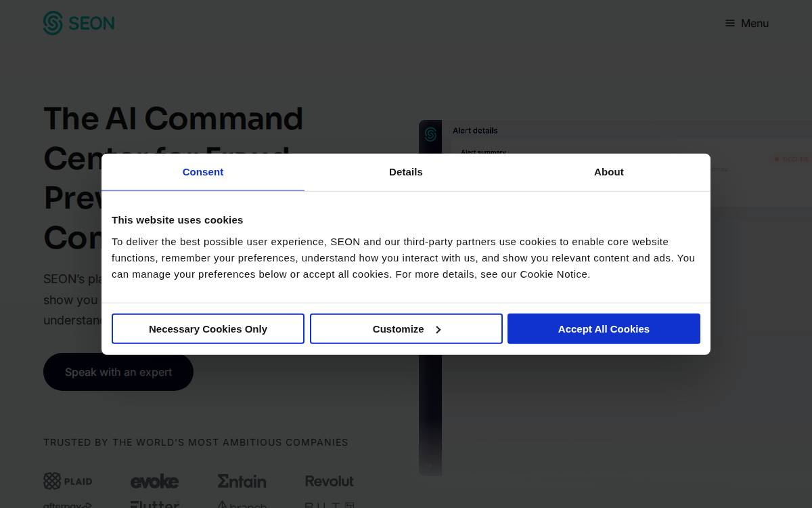Click Speak with an expert button

118,372
